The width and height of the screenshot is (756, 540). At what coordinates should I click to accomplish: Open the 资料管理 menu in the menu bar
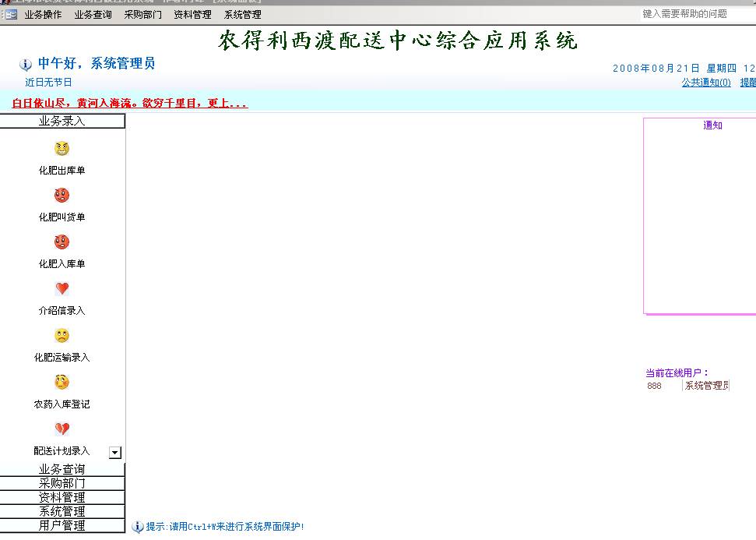pos(193,15)
